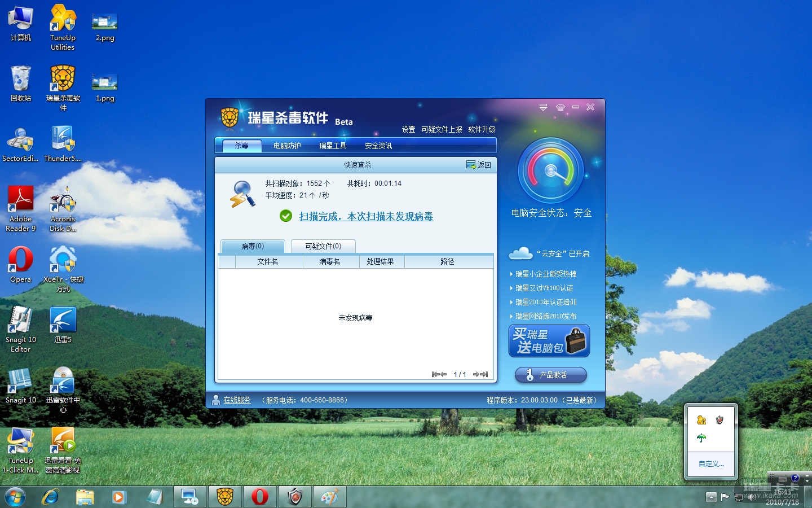Open the 扫描完成，本次扫描未发现病毒 link
This screenshot has height=508, width=812.
367,216
